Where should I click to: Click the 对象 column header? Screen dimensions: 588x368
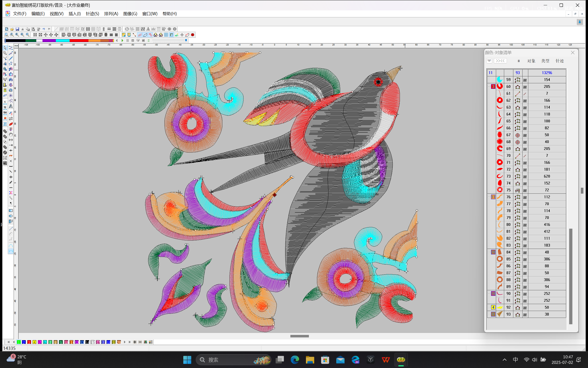[531, 61]
